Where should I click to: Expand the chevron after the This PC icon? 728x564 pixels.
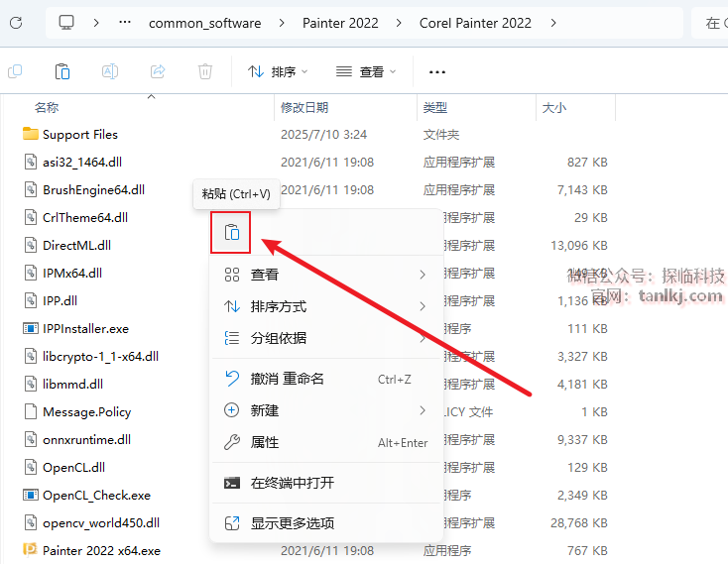pos(96,23)
